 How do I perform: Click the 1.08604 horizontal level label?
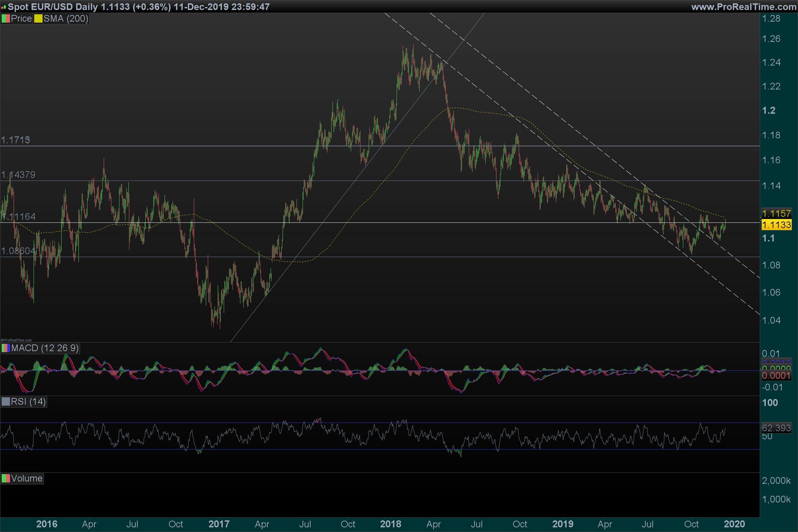(x=18, y=251)
